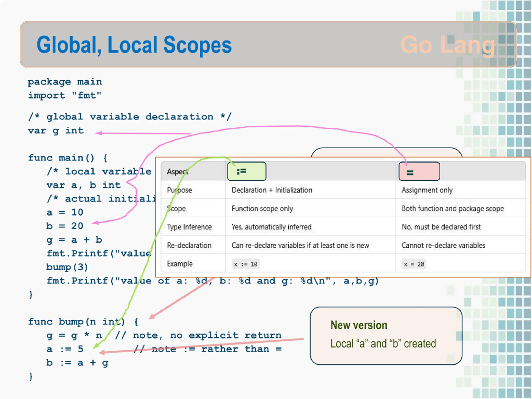
Task: Click the "var g int" code line
Action: point(56,131)
